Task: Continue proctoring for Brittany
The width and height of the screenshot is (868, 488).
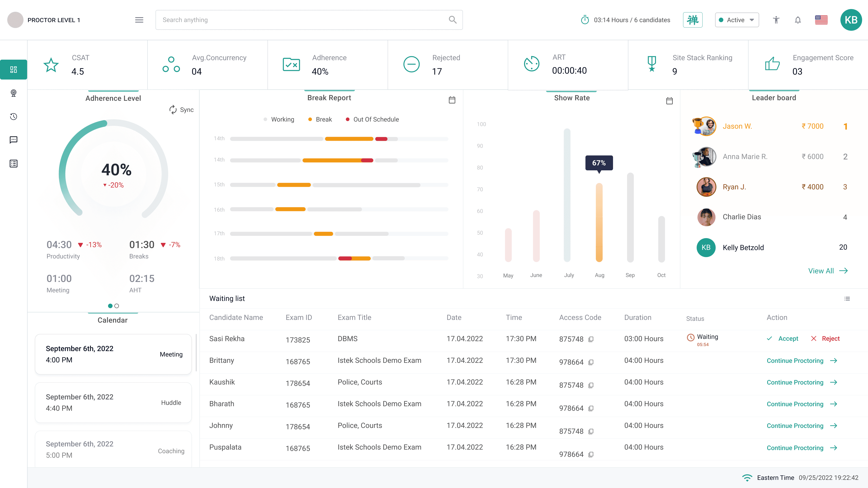Action: 802,361
